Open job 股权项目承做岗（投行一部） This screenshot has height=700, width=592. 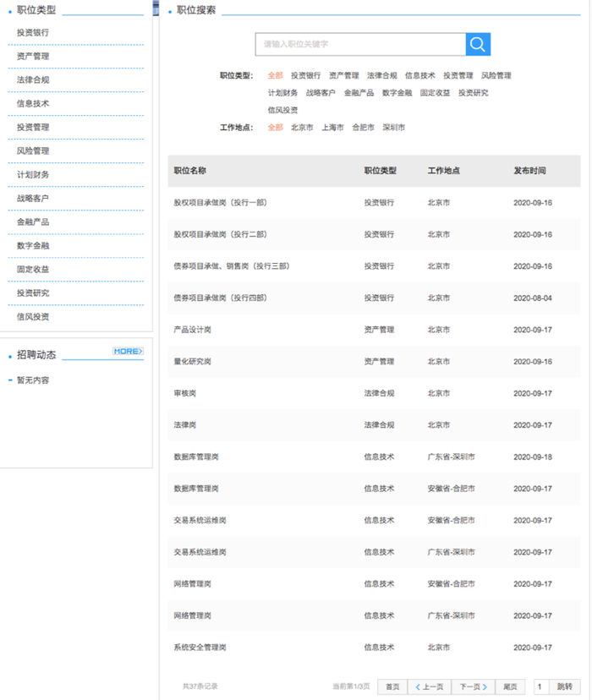pyautogui.click(x=221, y=203)
